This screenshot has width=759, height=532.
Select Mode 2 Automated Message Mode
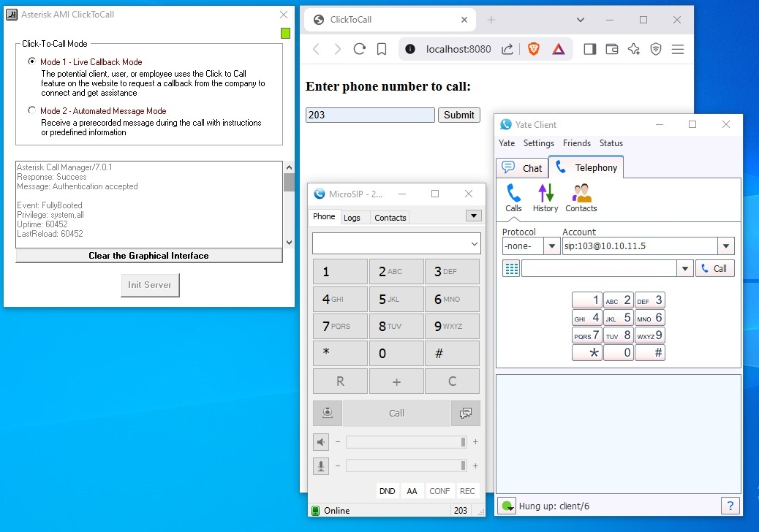pyautogui.click(x=31, y=111)
